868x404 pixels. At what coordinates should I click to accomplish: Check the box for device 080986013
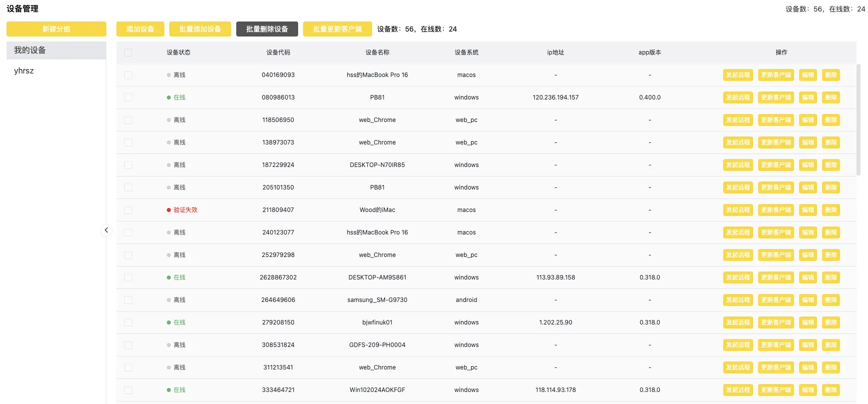128,97
